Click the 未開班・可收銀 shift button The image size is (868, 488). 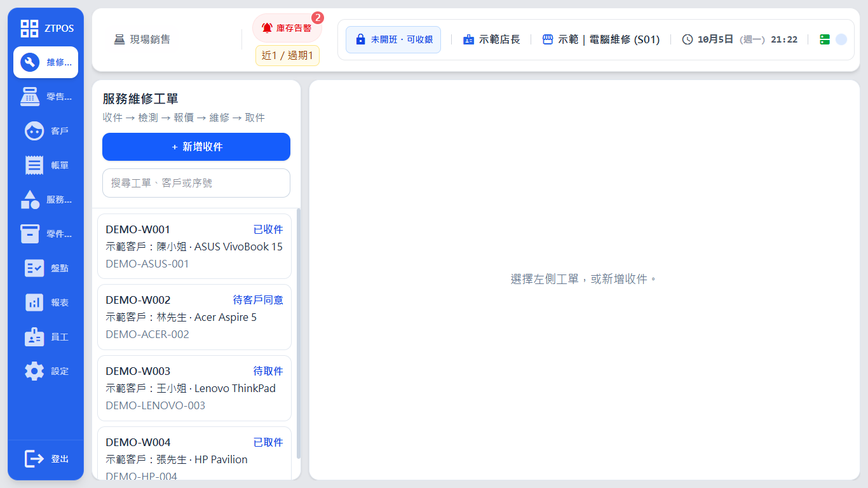(393, 39)
